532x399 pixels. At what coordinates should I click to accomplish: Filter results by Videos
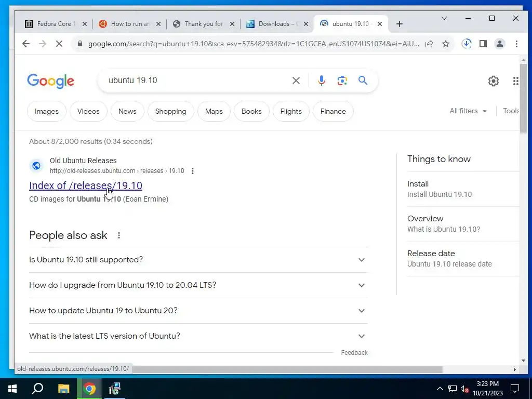click(x=88, y=111)
